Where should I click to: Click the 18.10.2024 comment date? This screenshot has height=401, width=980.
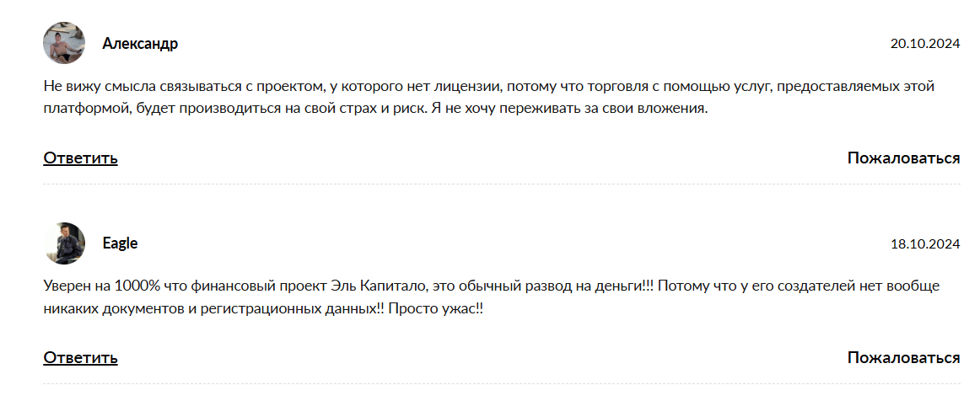click(925, 244)
